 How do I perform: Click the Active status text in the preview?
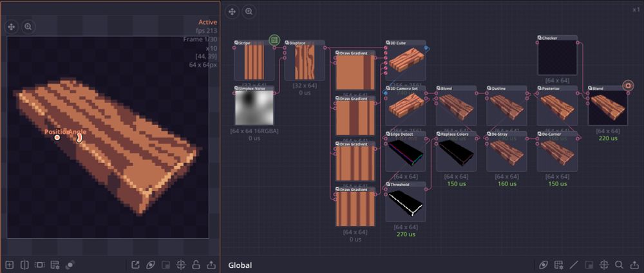[x=208, y=22]
